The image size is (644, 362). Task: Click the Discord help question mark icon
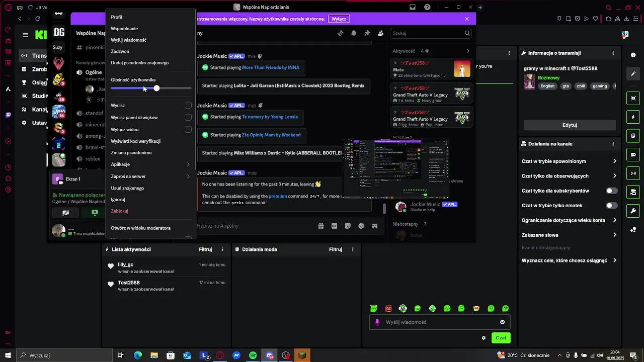click(427, 7)
